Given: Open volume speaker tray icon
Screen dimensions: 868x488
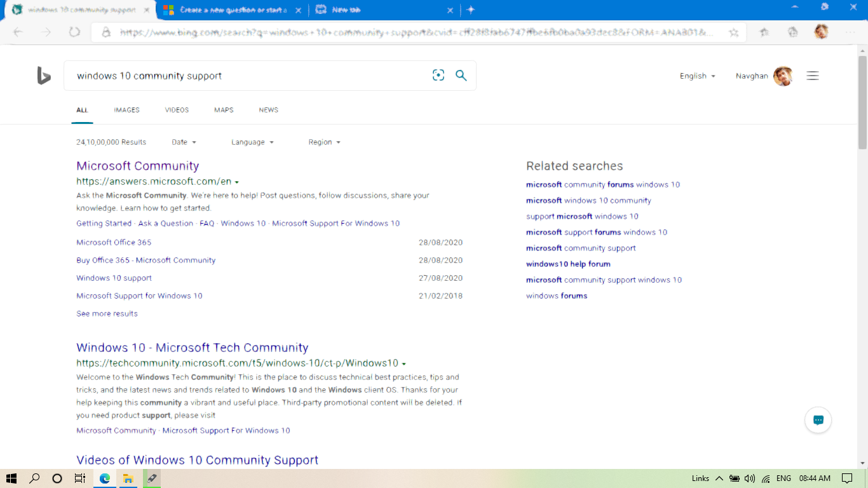Looking at the screenshot, I should pos(750,478).
